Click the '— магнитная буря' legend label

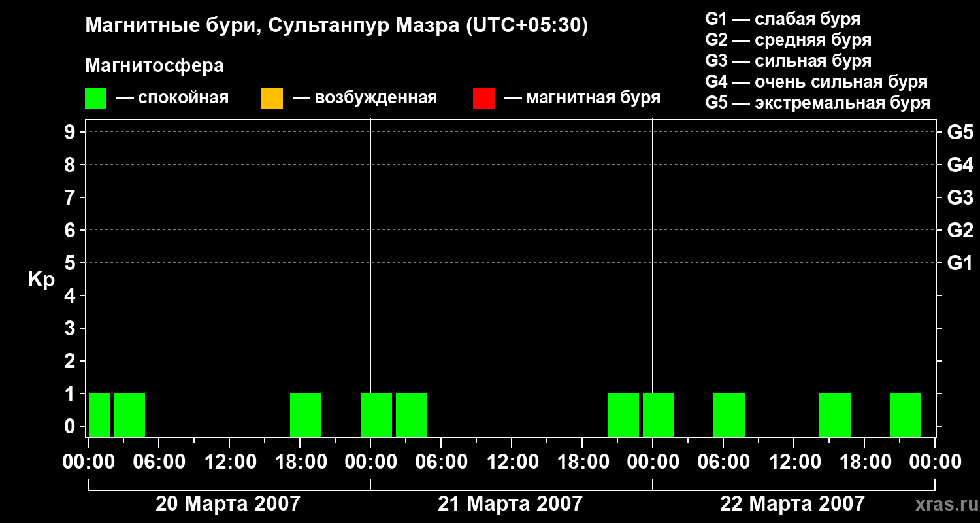pos(582,98)
